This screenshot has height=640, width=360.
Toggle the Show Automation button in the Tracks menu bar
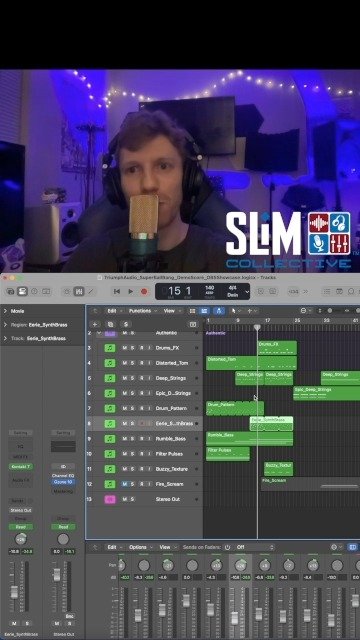click(x=192, y=311)
